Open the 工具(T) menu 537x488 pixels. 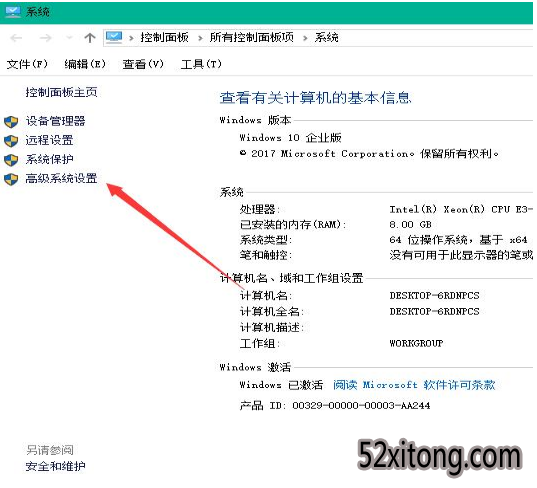[201, 64]
